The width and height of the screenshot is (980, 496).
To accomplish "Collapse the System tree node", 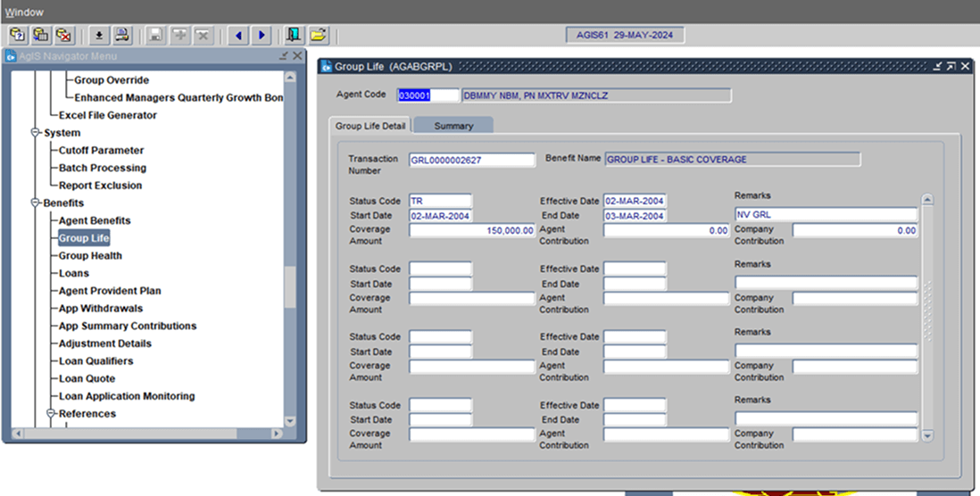I will [36, 133].
